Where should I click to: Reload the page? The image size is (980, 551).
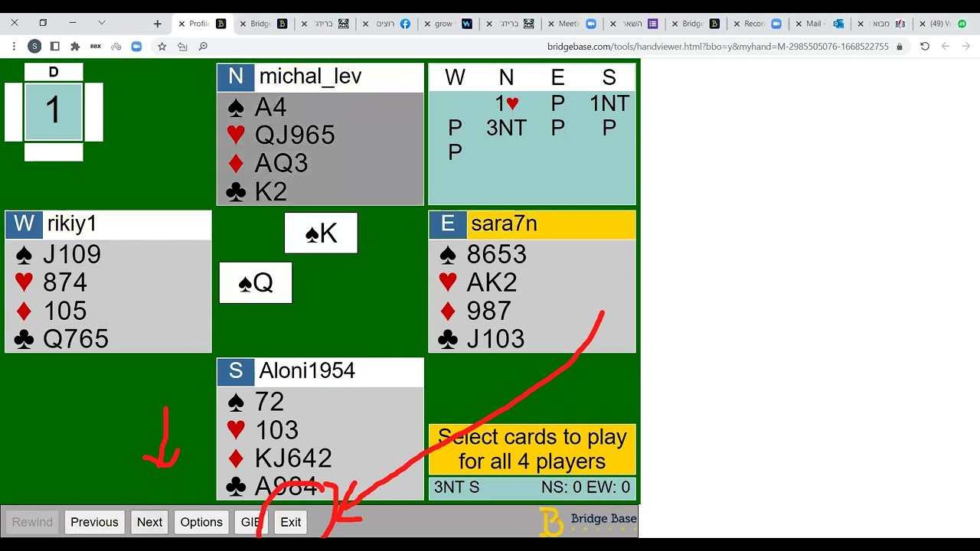tap(925, 47)
